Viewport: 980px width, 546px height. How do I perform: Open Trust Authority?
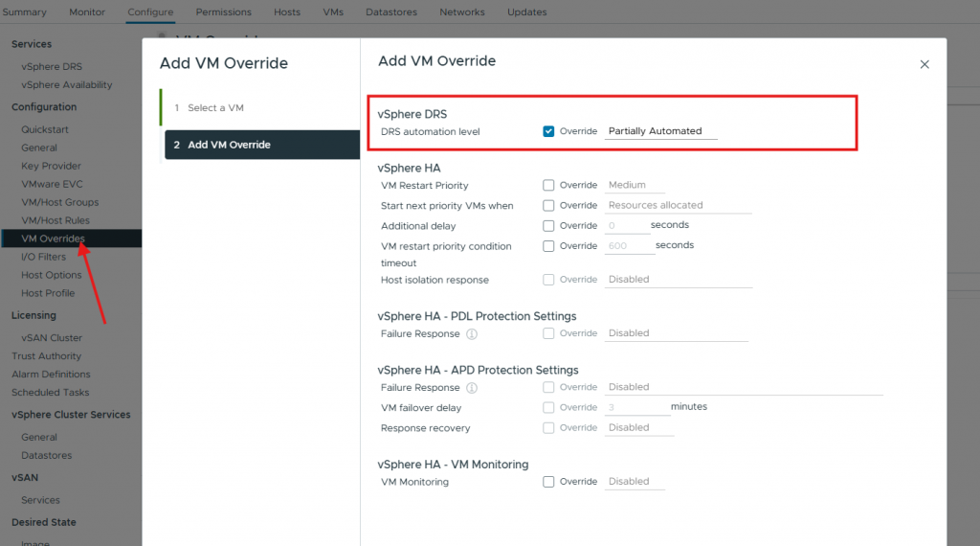tap(46, 356)
